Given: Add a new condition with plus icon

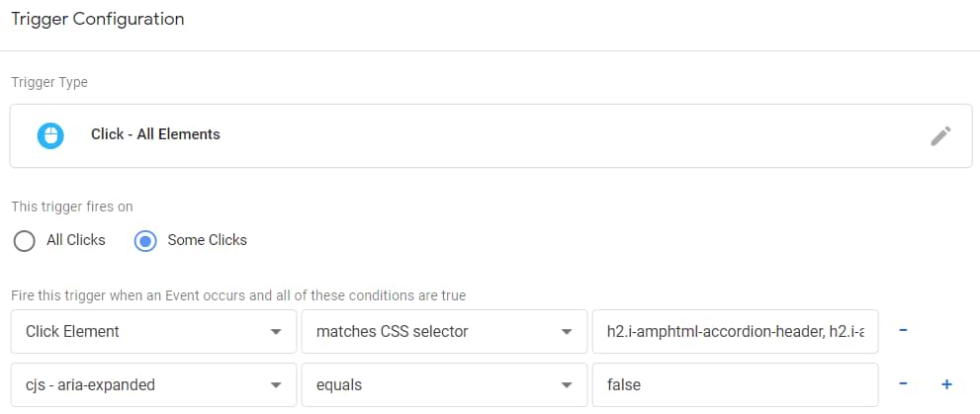Looking at the screenshot, I should click(945, 383).
